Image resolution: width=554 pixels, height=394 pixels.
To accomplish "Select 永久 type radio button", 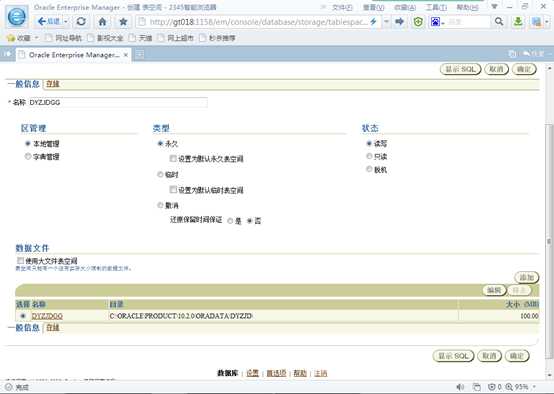I will (x=160, y=143).
